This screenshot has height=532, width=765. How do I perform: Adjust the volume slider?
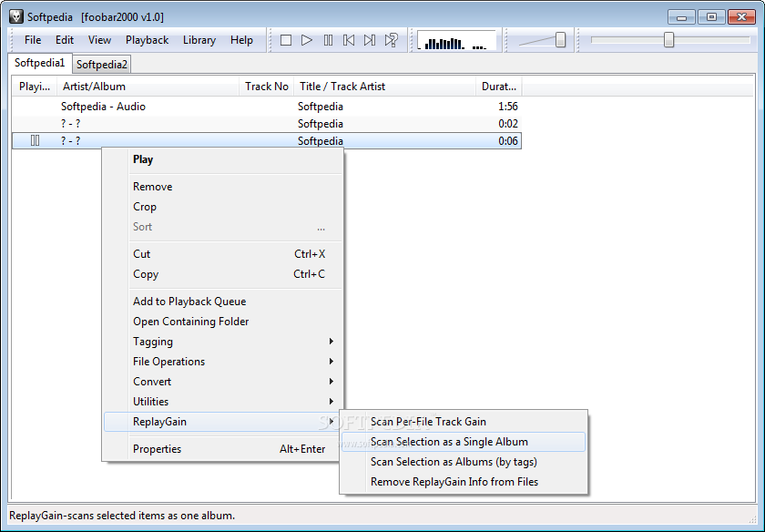[561, 40]
